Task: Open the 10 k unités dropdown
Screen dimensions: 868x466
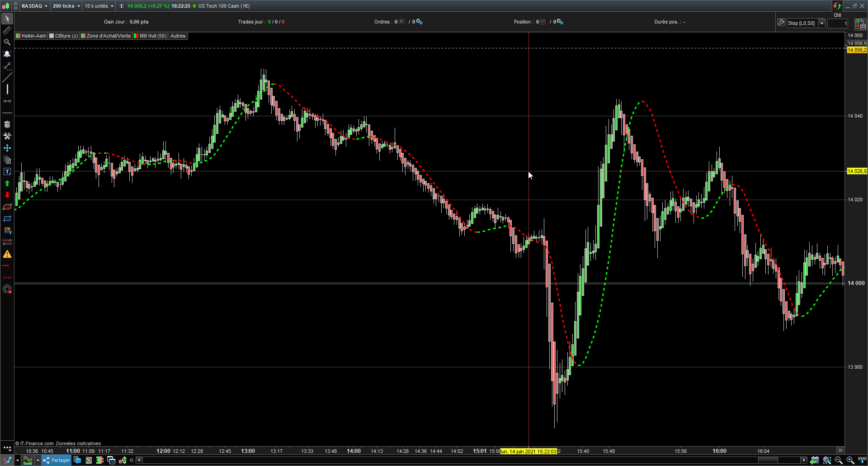Action: click(x=99, y=6)
